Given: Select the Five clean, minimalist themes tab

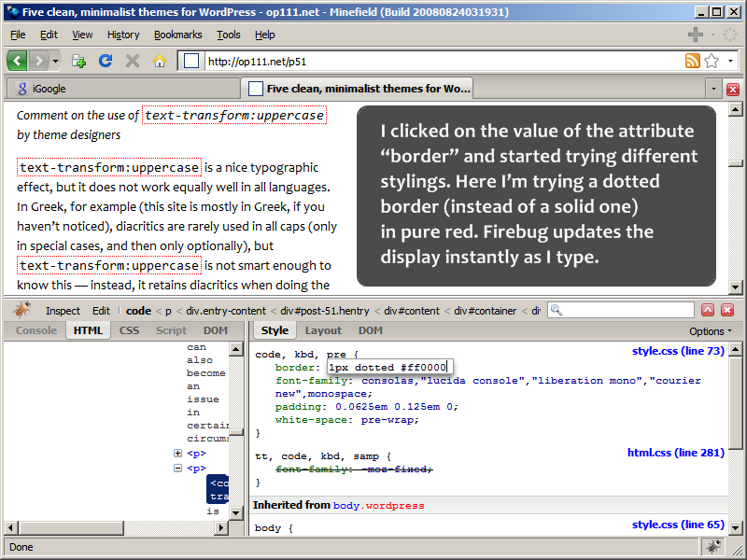Looking at the screenshot, I should tap(357, 88).
